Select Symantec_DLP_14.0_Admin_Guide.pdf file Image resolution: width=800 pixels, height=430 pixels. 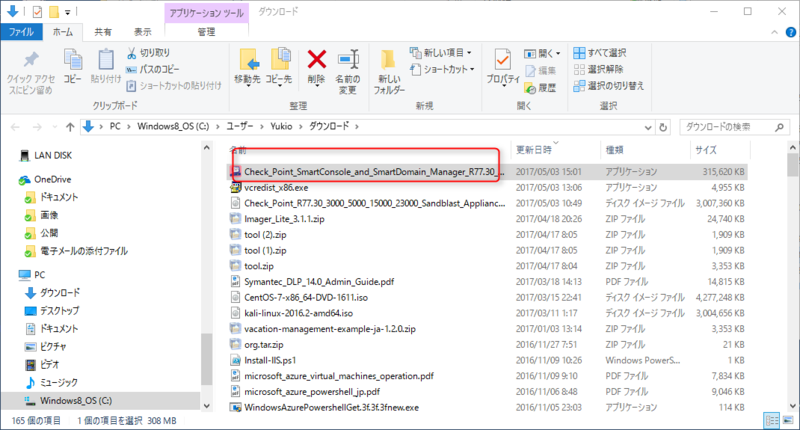pos(319,282)
